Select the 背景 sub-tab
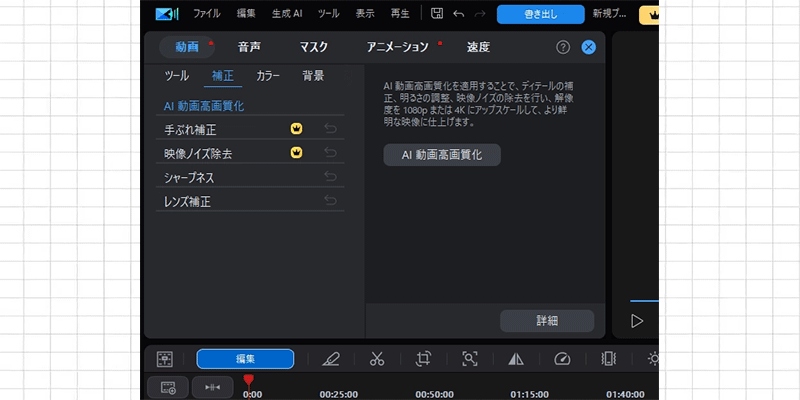The width and height of the screenshot is (800, 400). [x=313, y=76]
